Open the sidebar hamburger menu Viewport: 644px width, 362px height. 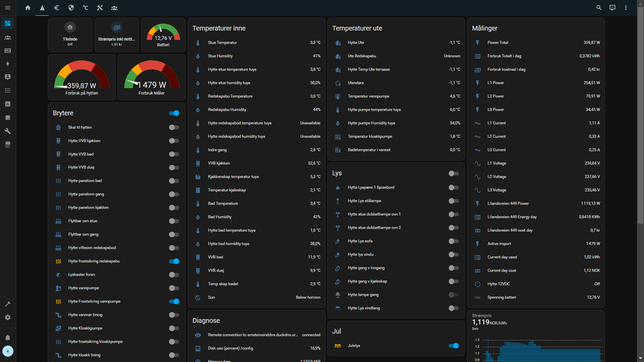coord(8,8)
